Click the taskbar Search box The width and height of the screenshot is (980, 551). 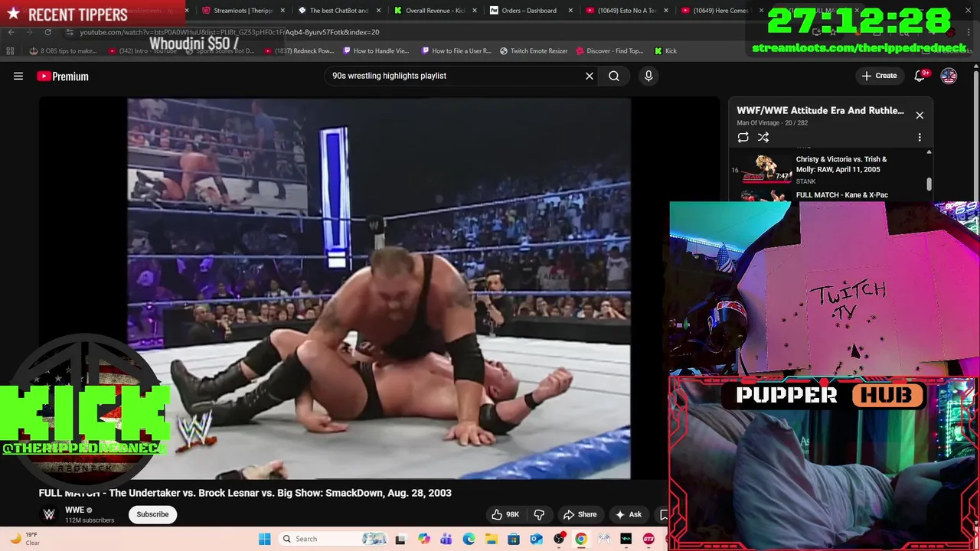(x=333, y=539)
